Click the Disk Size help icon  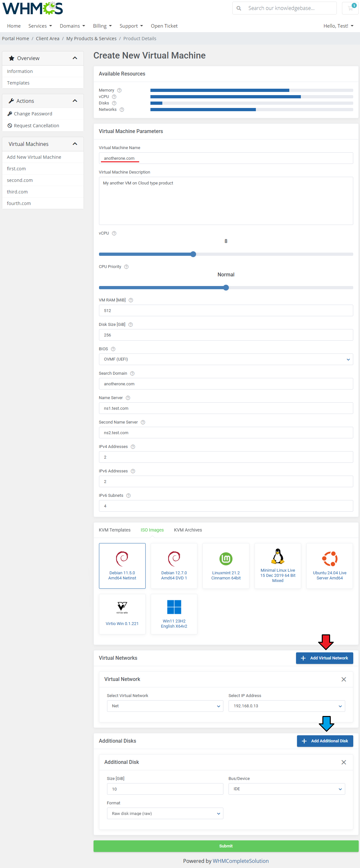click(130, 325)
